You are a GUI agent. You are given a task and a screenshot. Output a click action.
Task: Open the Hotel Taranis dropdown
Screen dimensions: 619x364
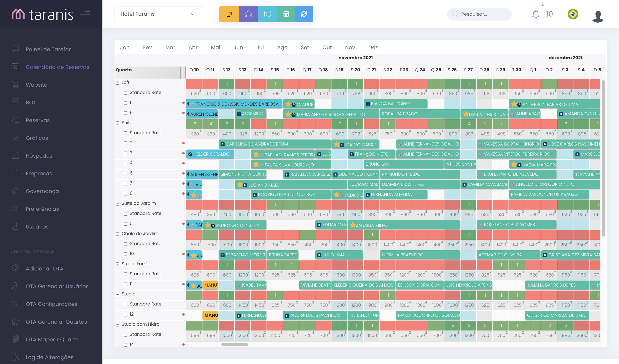[x=158, y=14]
